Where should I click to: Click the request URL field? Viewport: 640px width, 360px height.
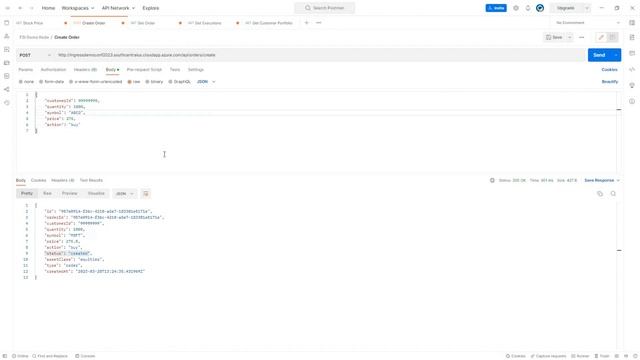click(320, 55)
